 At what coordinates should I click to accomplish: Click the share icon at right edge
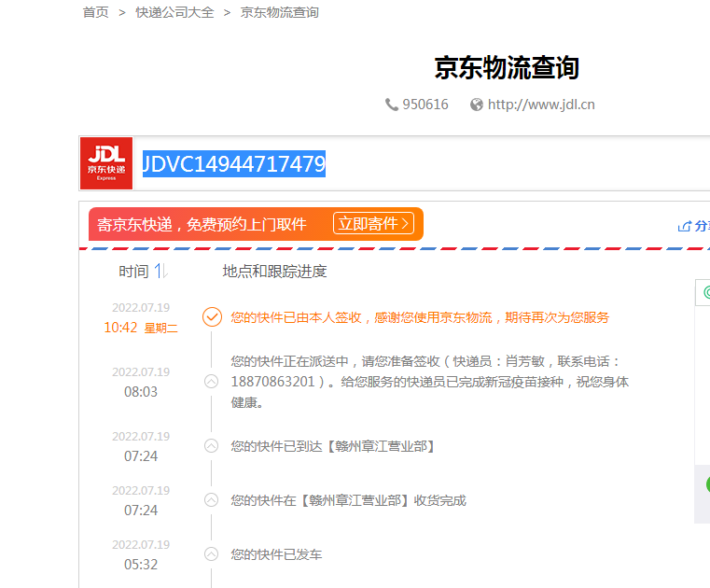click(x=684, y=226)
